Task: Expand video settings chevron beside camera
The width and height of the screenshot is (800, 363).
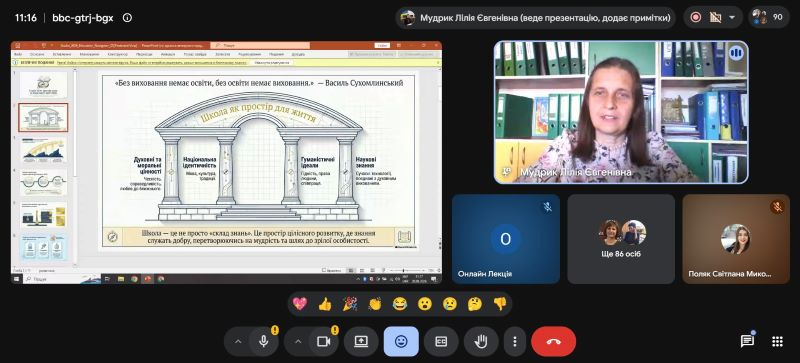Action: [298, 342]
